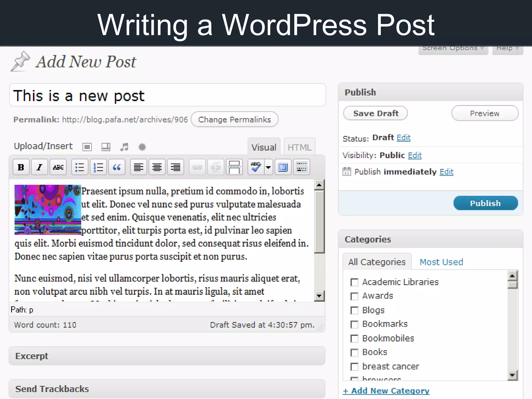This screenshot has width=532, height=399.
Task: Insert a numbered list
Action: (x=98, y=167)
